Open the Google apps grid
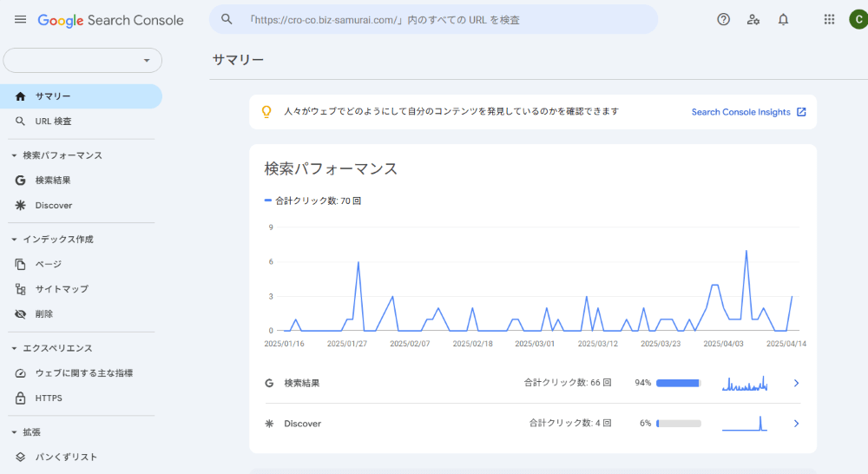868x474 pixels. point(829,19)
